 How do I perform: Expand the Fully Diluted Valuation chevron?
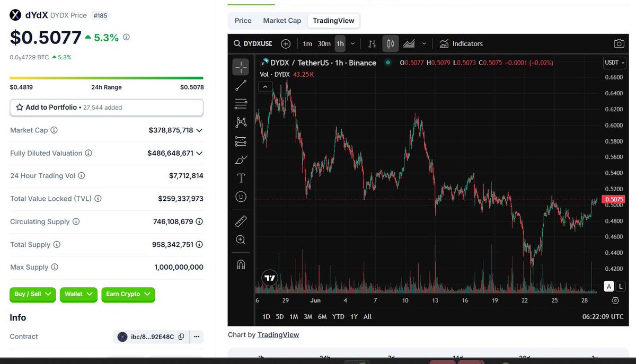click(x=199, y=153)
